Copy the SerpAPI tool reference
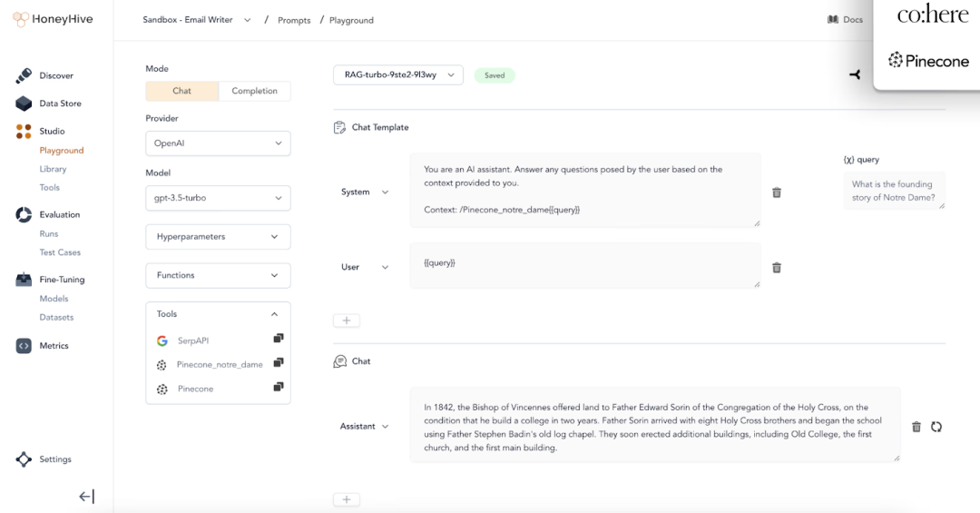Image resolution: width=980 pixels, height=513 pixels. tap(279, 339)
